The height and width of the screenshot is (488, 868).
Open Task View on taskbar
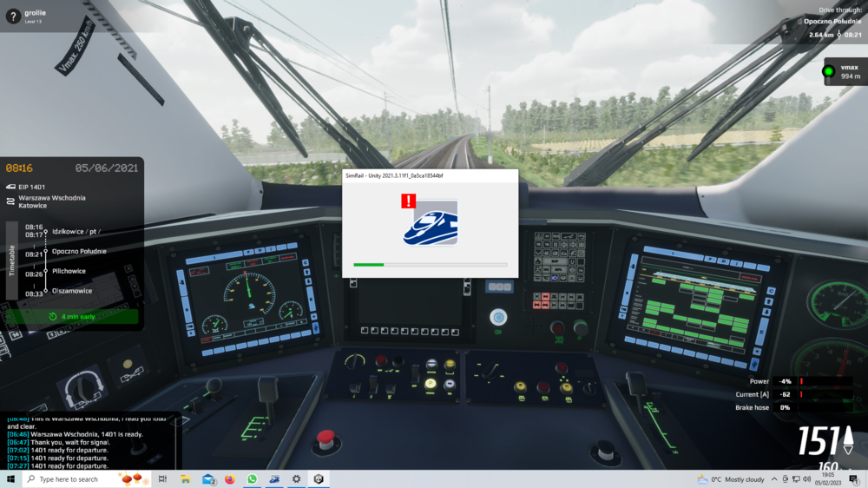click(162, 479)
